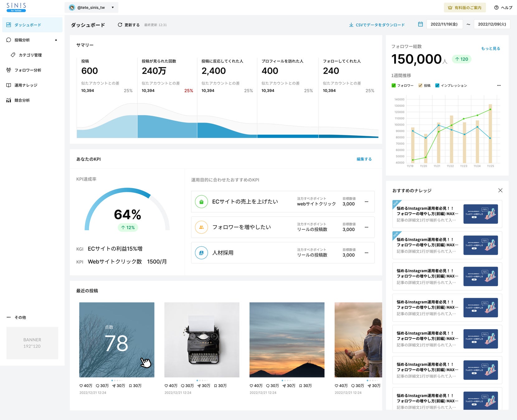Open ヘルプ help in the top bar
Screen dimensions: 517x420
click(x=503, y=7)
